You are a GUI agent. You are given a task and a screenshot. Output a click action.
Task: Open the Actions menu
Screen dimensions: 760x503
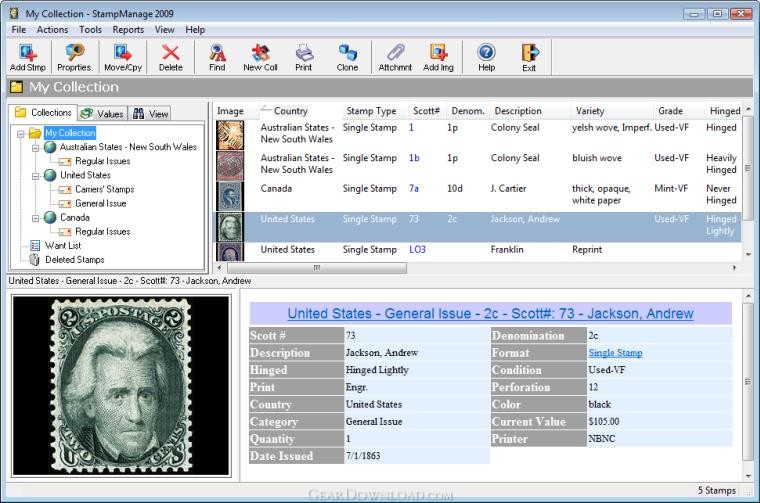[x=52, y=30]
